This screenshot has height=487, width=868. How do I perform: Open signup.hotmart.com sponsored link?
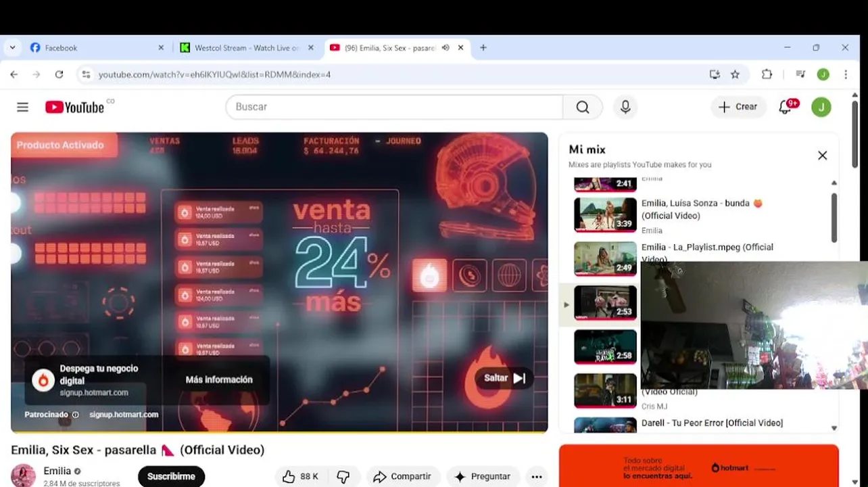[124, 415]
